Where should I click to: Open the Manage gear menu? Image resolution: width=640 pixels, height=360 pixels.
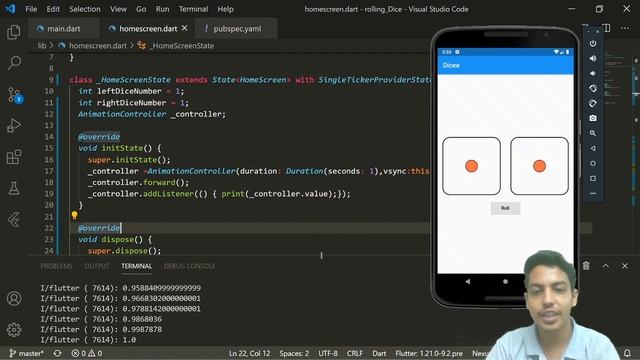click(x=14, y=329)
